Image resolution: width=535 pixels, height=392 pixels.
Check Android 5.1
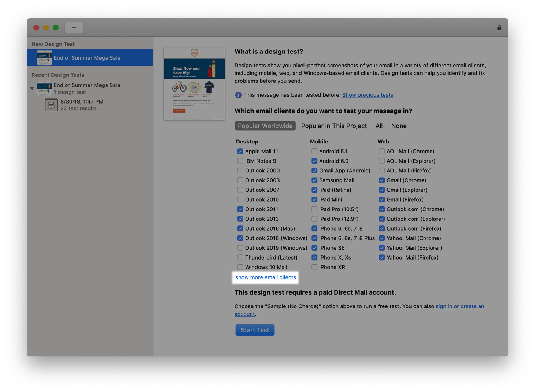pyautogui.click(x=314, y=151)
